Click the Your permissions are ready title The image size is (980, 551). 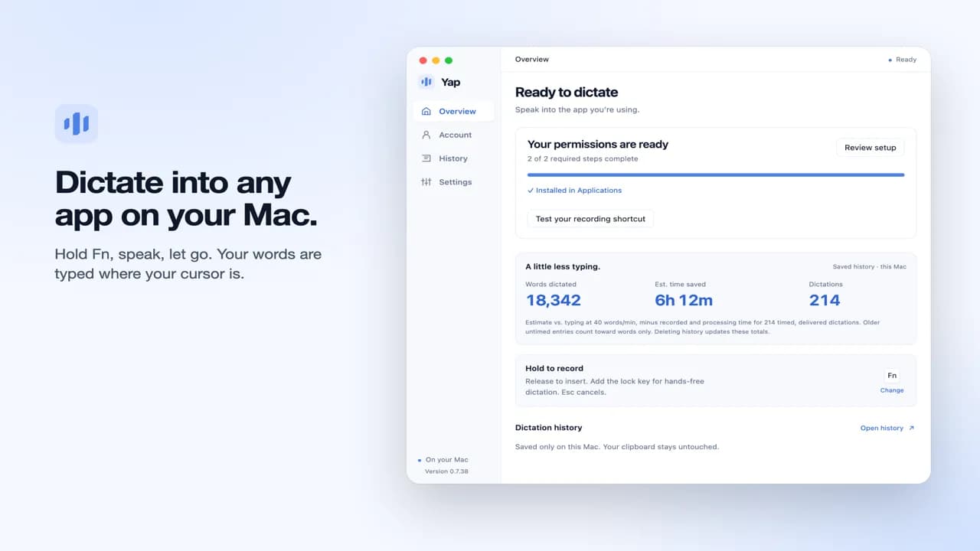(x=598, y=144)
